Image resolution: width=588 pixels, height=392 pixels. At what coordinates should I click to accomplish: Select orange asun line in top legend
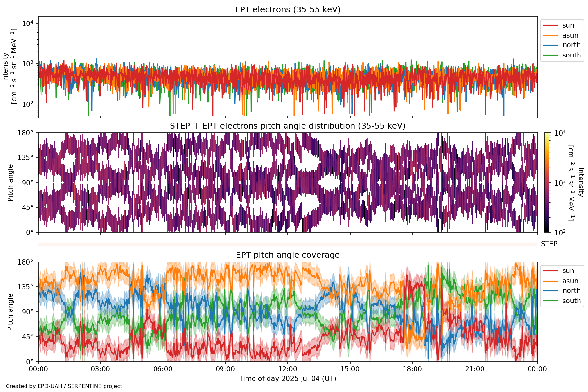[x=550, y=35]
